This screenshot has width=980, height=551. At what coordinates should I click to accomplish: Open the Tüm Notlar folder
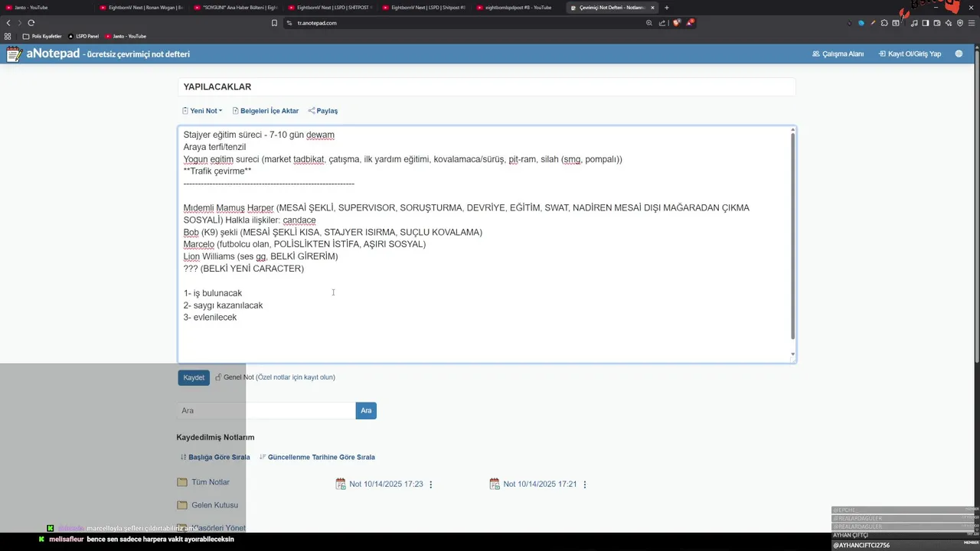203,482
